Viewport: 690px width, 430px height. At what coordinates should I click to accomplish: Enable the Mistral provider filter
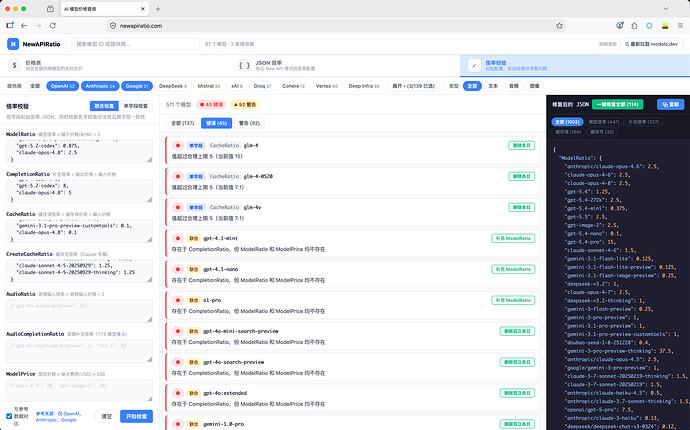tap(209, 86)
